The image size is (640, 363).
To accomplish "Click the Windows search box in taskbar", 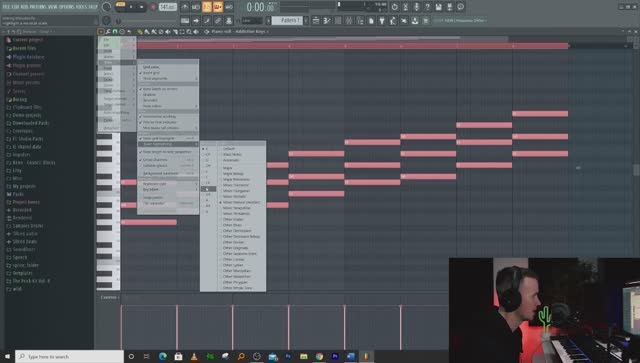I will point(69,356).
